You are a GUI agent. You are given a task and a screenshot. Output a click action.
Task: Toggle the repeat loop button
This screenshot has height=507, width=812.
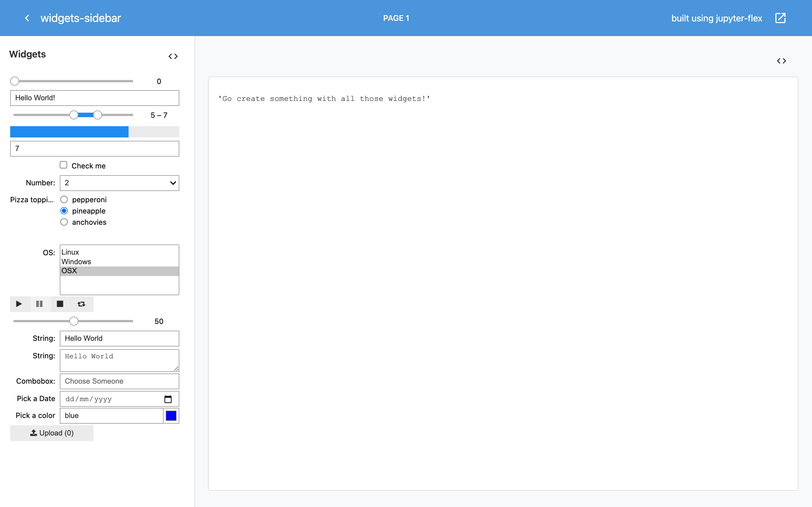point(81,304)
